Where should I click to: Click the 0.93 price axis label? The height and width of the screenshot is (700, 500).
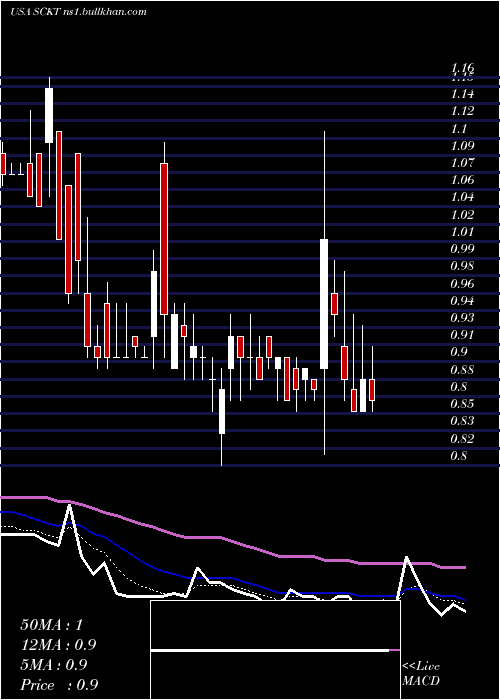[462, 318]
